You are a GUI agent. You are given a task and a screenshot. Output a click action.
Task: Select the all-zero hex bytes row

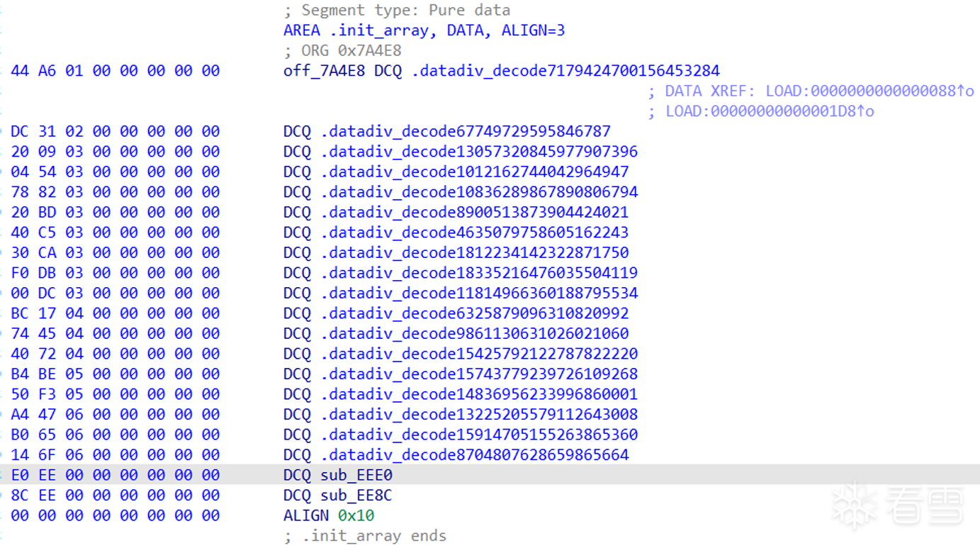(x=116, y=515)
